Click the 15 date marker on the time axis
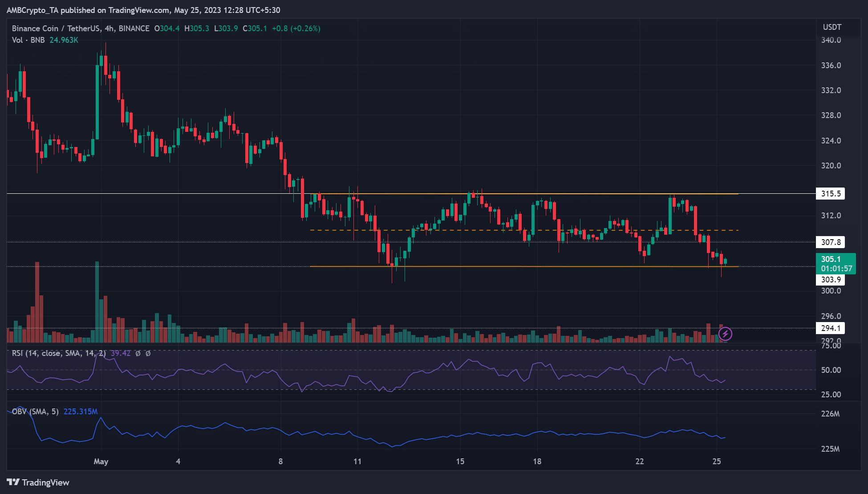Image resolution: width=868 pixels, height=494 pixels. [460, 461]
